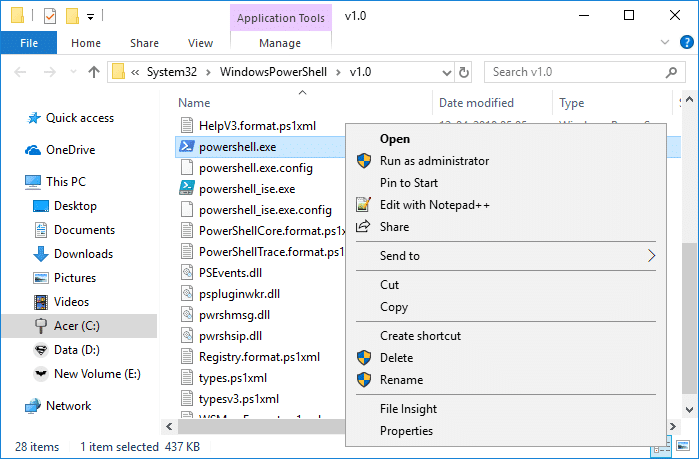Go up one folder level arrow

click(x=94, y=72)
